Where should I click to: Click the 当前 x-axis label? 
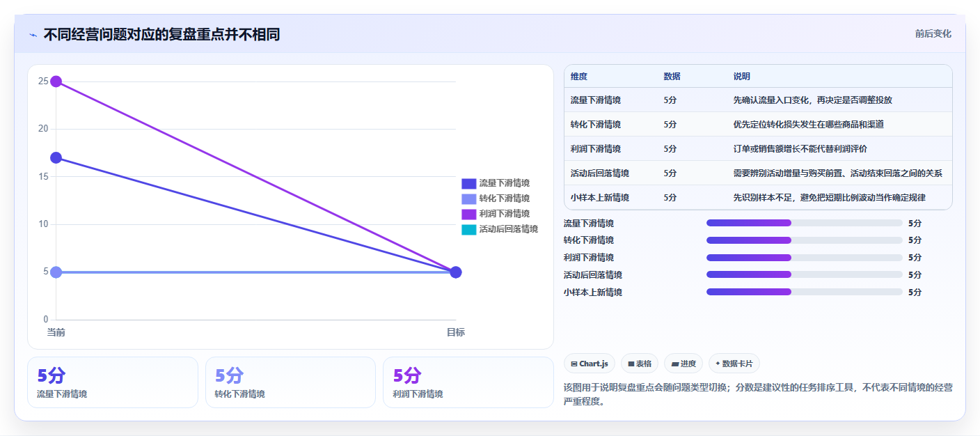pyautogui.click(x=56, y=333)
